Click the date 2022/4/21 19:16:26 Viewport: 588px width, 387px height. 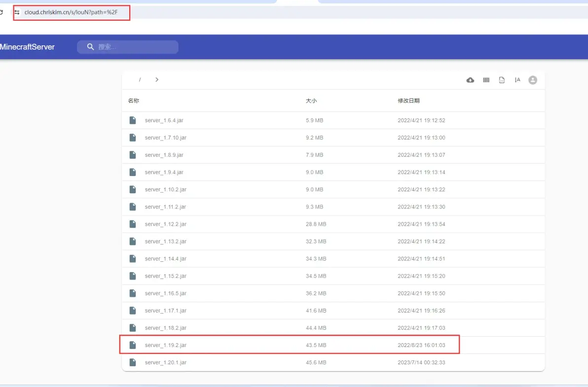tap(421, 311)
